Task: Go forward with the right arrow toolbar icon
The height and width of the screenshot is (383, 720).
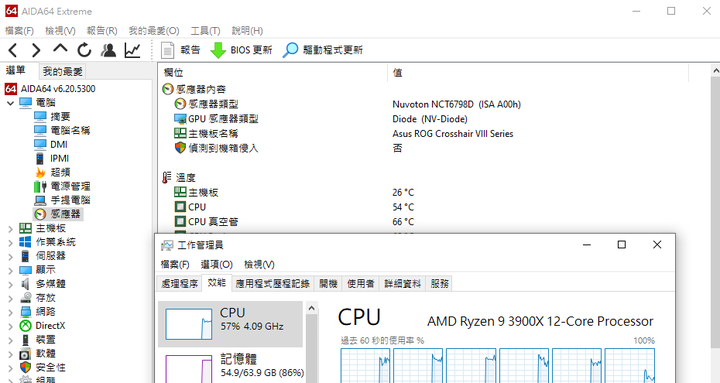Action: (x=36, y=50)
